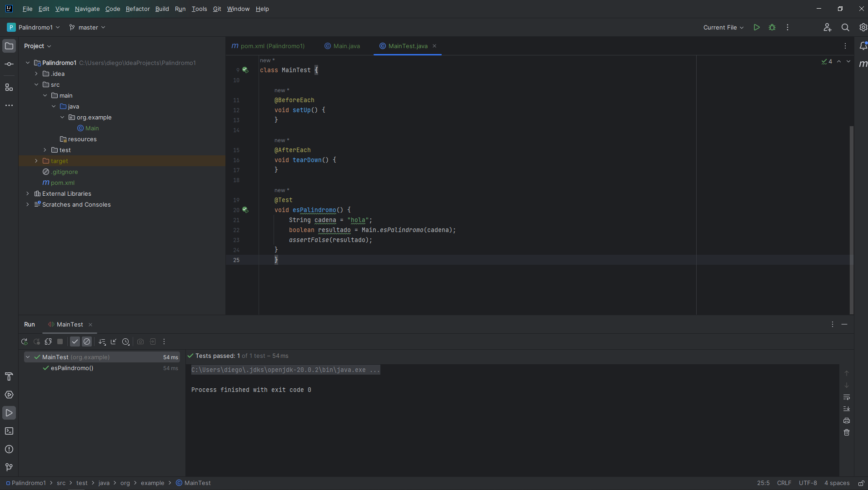Select esPalindromo() in test results
This screenshot has width=868, height=490.
[x=73, y=368]
